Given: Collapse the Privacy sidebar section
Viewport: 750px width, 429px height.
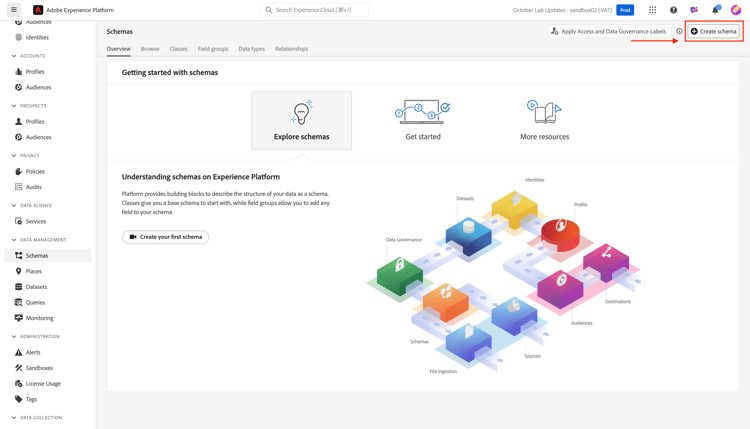Looking at the screenshot, I should point(14,155).
